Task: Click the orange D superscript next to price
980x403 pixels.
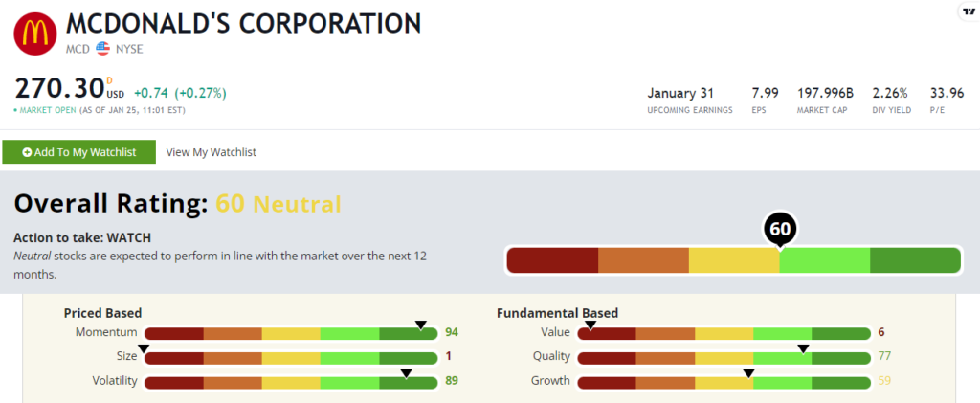Action: coord(109,80)
